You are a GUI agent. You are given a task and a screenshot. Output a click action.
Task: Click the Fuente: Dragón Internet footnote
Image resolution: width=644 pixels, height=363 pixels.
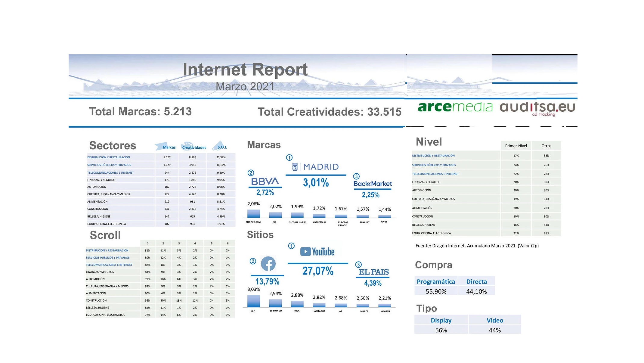tap(477, 246)
